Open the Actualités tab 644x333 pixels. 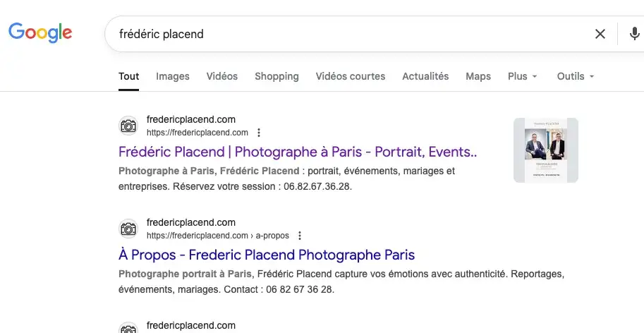pos(425,76)
